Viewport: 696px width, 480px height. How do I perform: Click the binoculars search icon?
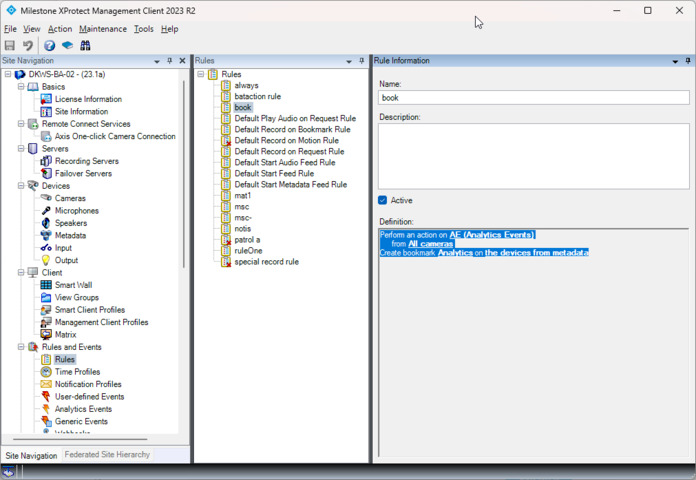[x=86, y=45]
